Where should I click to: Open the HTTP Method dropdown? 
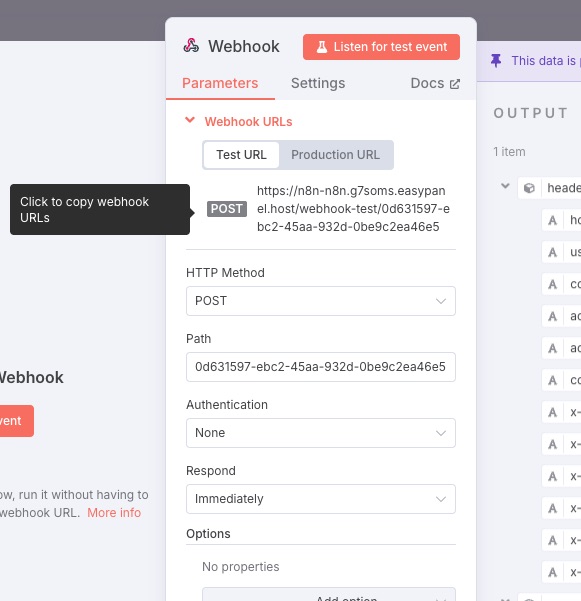tap(321, 301)
